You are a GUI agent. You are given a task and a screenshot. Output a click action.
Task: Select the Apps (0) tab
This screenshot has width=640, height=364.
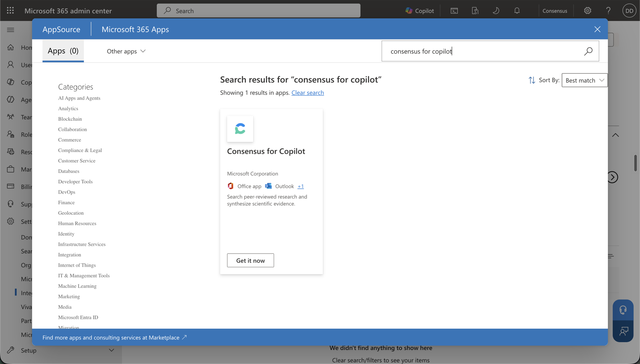(x=63, y=51)
